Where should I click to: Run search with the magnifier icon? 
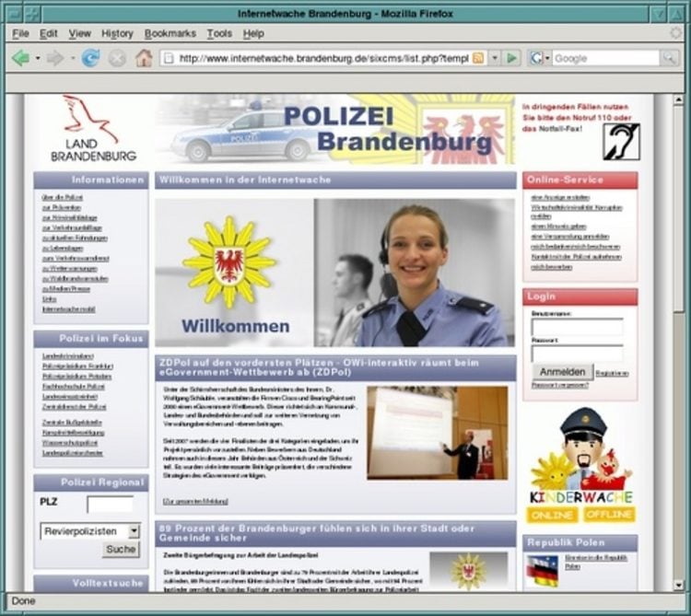670,58
